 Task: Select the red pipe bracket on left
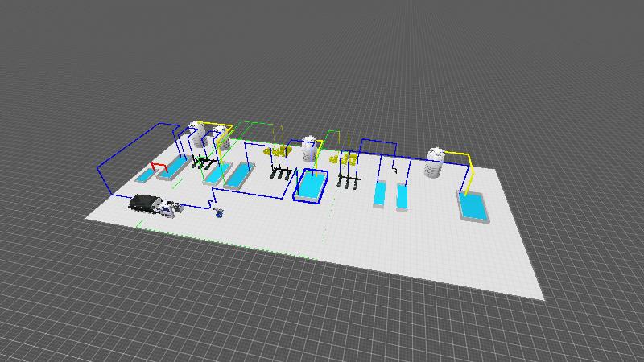point(157,166)
